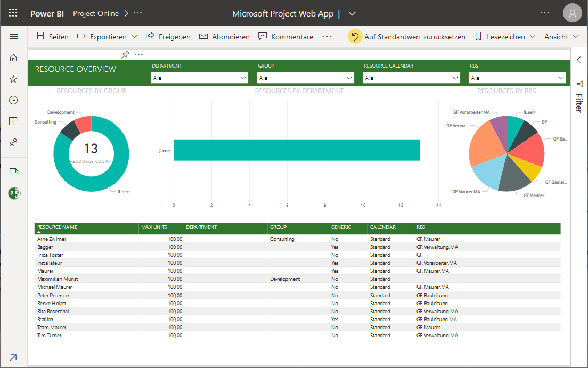Select the dark Consulting donut segment
Image resolution: width=588 pixels, height=368 pixels.
[71, 130]
